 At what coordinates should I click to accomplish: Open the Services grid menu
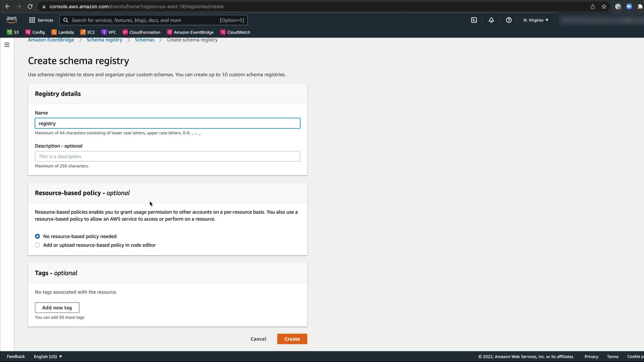click(41, 20)
